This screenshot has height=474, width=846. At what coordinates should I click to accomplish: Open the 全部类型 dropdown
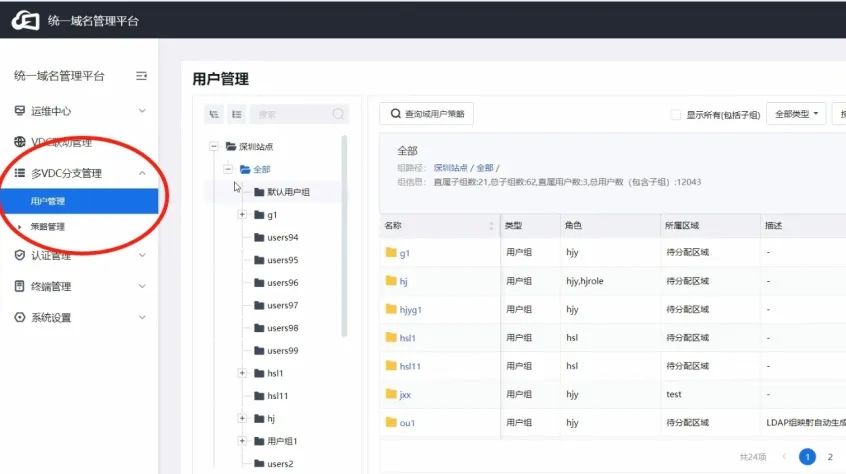point(796,114)
